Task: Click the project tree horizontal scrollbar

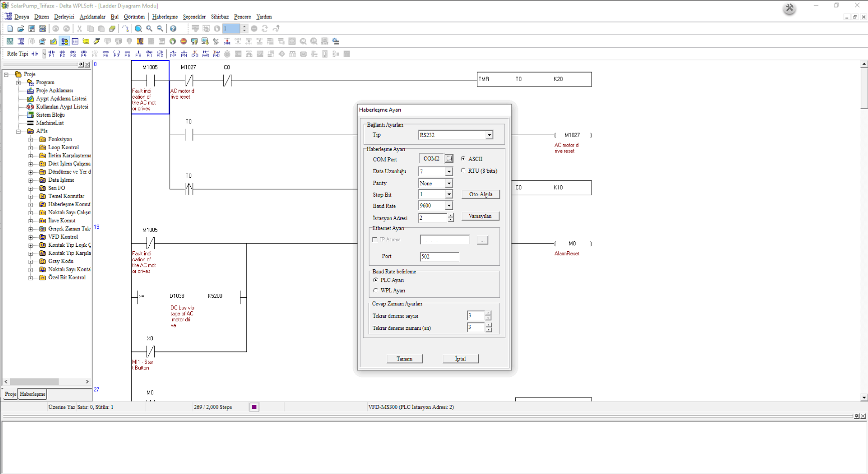Action: [34, 381]
